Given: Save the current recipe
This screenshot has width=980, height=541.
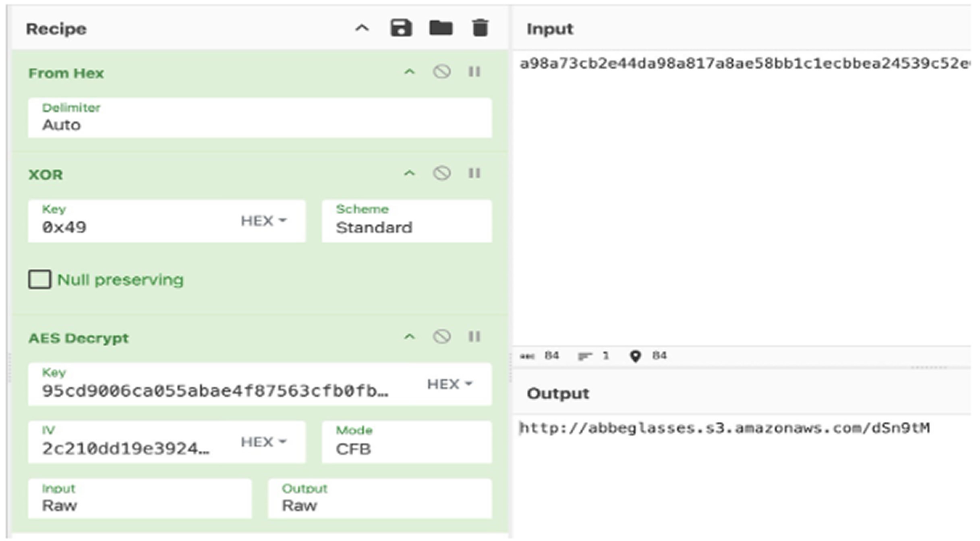Looking at the screenshot, I should (x=401, y=29).
